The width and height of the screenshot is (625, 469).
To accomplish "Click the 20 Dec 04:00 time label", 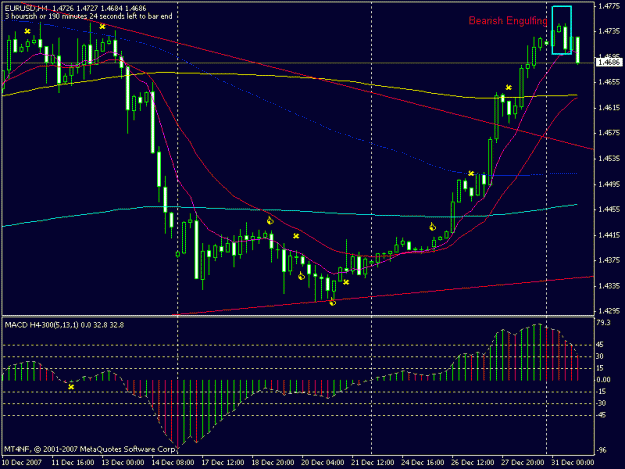I will coord(323,463).
